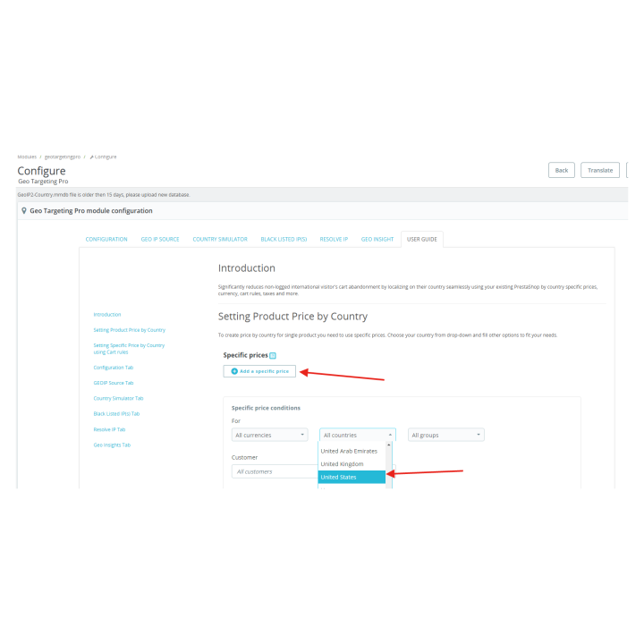Select the User Guide tab

pos(422,239)
